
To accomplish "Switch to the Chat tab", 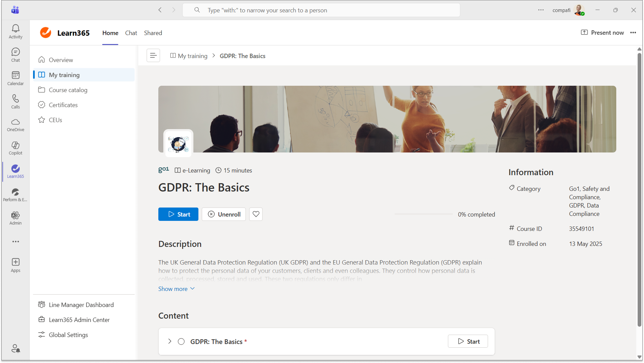I will coord(131,33).
